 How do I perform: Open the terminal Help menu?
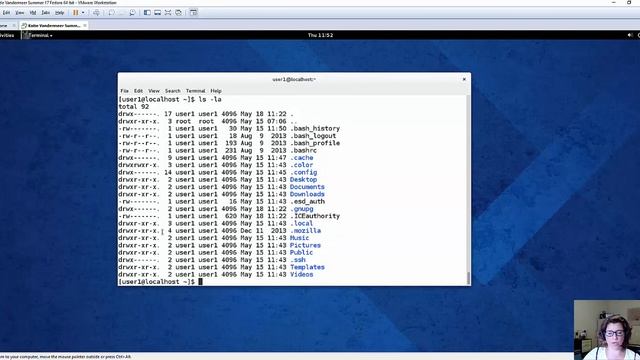[216, 91]
